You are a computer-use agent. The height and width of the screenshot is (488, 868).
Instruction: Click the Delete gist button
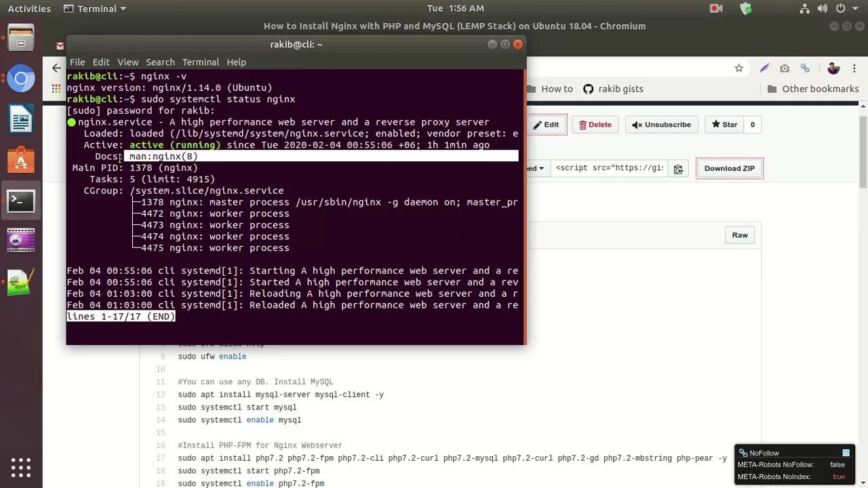tap(595, 125)
